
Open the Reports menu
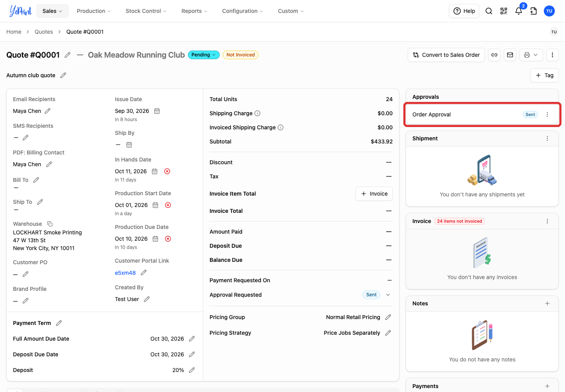(x=194, y=11)
